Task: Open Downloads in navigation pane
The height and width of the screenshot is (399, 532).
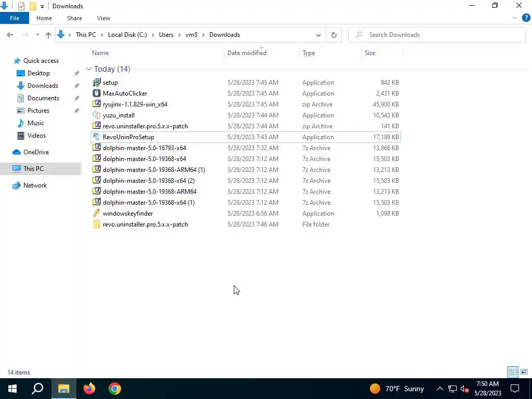Action: click(43, 86)
